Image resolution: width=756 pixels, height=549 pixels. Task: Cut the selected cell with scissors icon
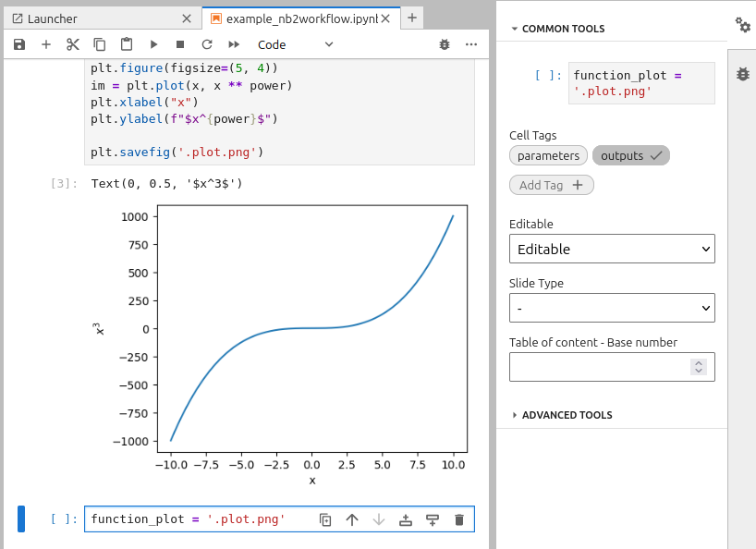(73, 44)
